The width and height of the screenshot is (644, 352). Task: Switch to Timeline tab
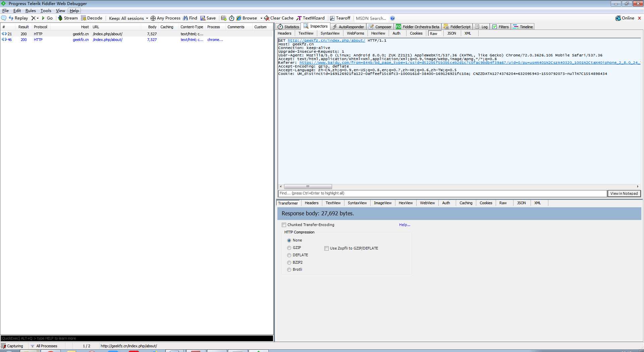coord(523,27)
